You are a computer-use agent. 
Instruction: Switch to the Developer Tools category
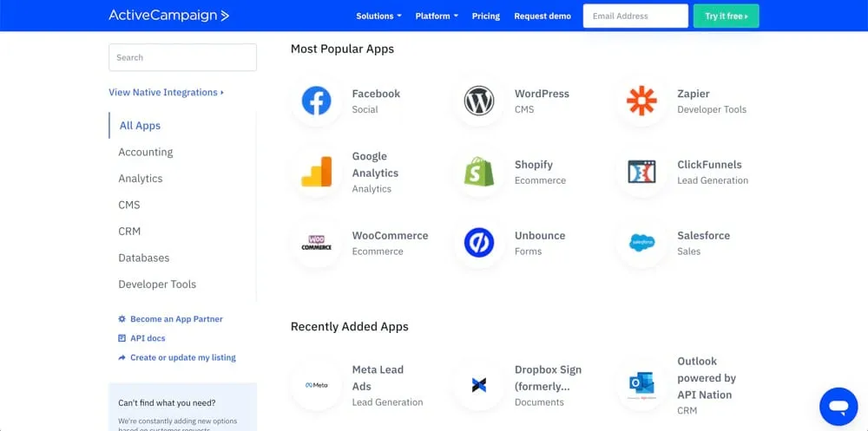point(157,284)
